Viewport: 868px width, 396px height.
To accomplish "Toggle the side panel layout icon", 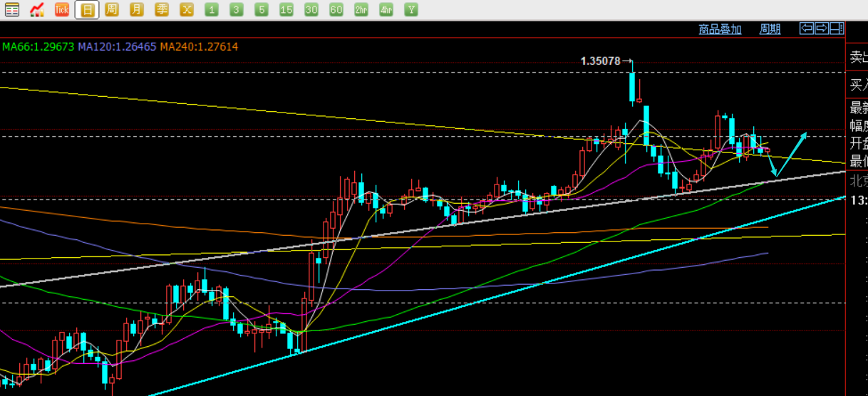I will point(837,28).
